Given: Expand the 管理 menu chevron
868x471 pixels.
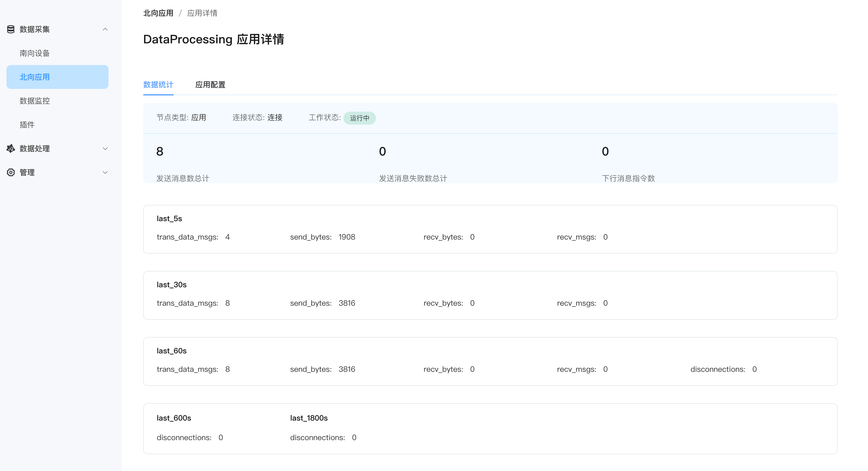Looking at the screenshot, I should pos(105,172).
